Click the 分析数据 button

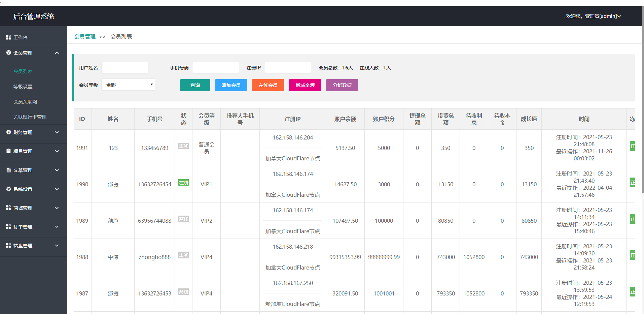point(342,85)
